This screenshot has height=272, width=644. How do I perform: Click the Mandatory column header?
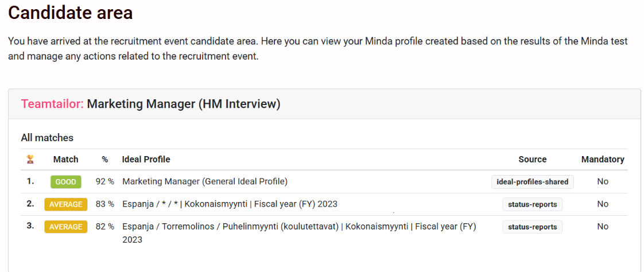[602, 159]
